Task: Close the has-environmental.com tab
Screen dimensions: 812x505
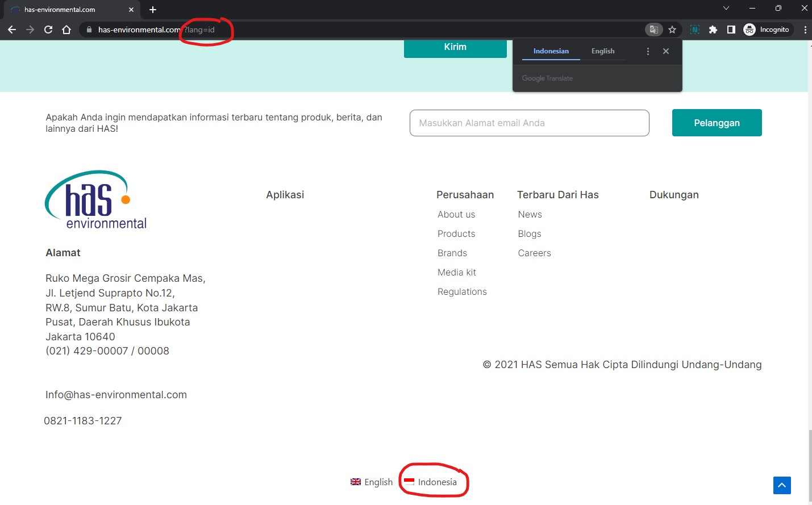Action: point(131,10)
